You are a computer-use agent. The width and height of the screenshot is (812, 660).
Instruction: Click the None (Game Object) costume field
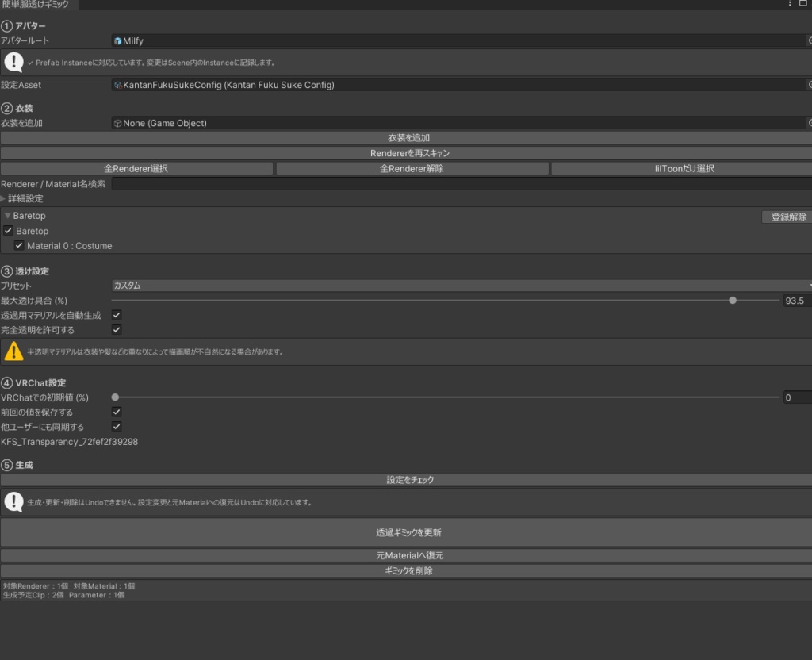click(x=458, y=123)
